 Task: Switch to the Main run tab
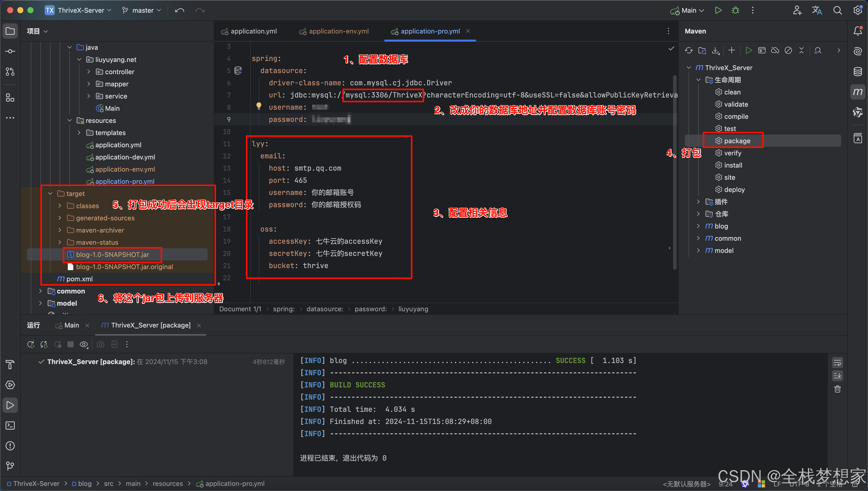coord(68,325)
